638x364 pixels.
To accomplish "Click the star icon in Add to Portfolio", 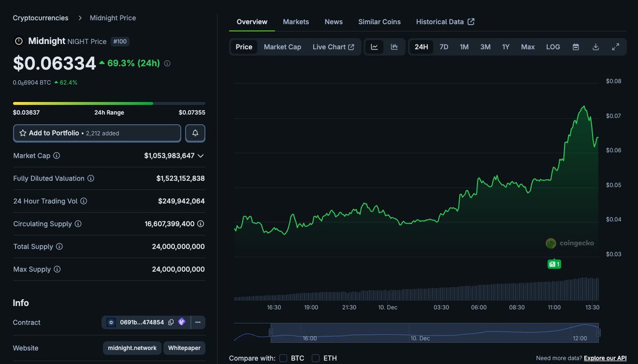I will pos(23,133).
